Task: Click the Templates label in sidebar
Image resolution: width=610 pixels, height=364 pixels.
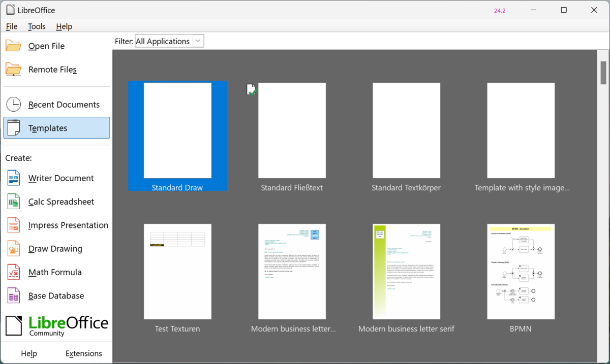Action: click(48, 128)
